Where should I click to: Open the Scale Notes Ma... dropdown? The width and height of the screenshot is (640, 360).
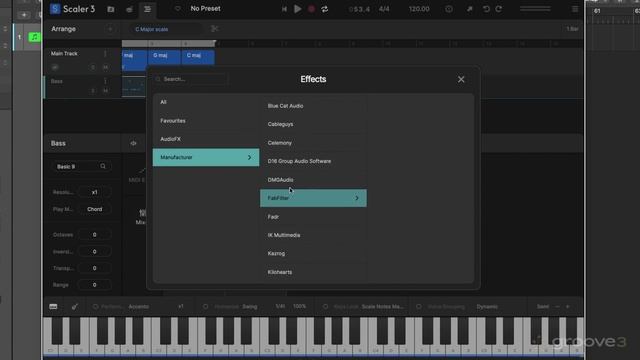[383, 307]
